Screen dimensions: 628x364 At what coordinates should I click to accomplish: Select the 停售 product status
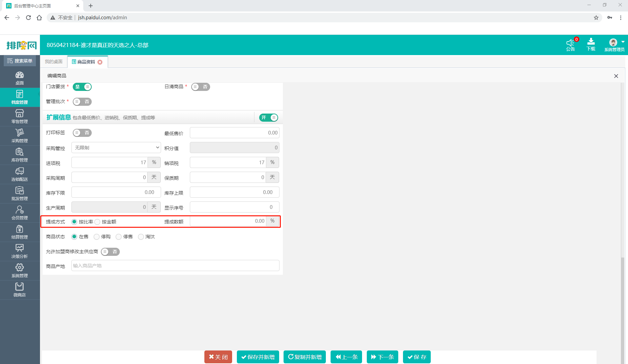click(x=118, y=237)
